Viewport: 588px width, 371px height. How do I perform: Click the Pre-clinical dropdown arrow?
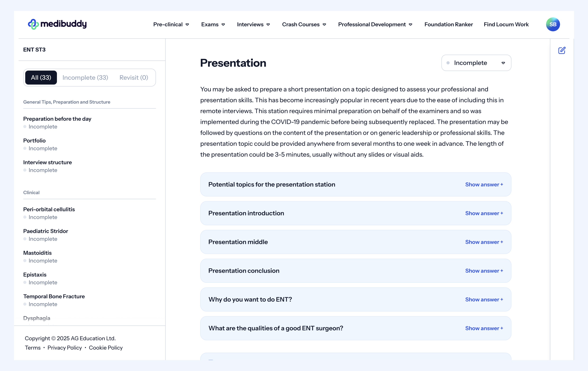click(x=187, y=25)
